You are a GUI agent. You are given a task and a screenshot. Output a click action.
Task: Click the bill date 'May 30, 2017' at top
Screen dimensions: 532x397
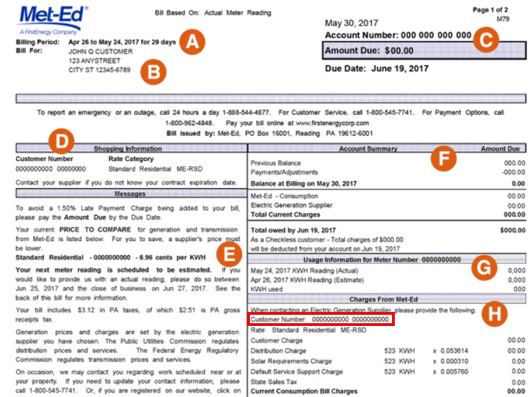pyautogui.click(x=352, y=23)
